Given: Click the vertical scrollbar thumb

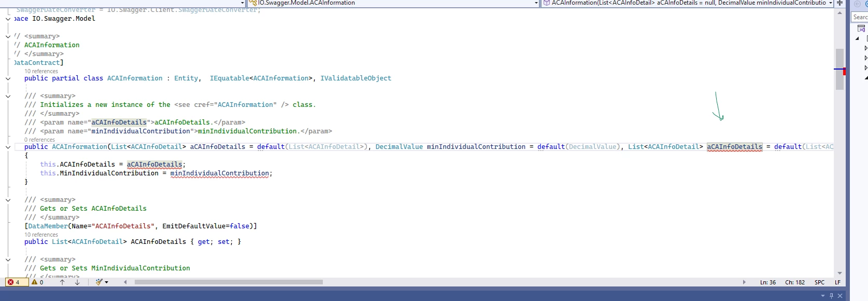Looking at the screenshot, I should pos(839,69).
